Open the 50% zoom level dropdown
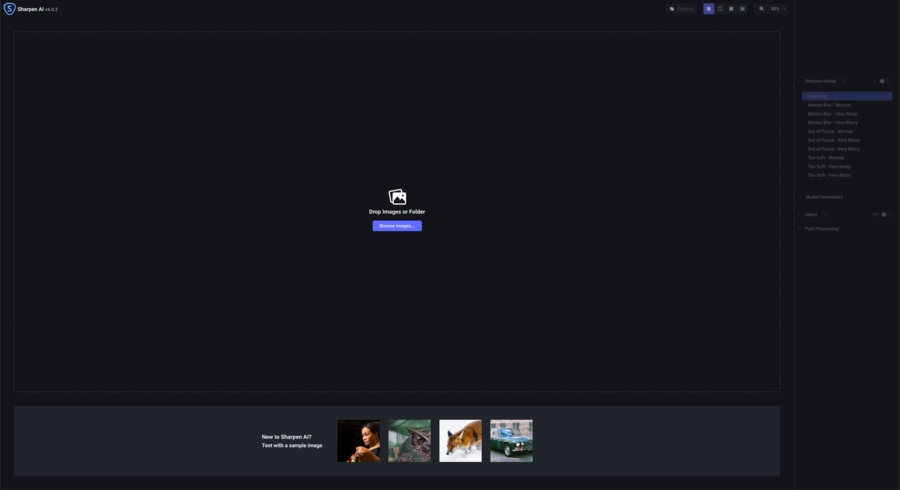This screenshot has width=900, height=490. tap(778, 9)
